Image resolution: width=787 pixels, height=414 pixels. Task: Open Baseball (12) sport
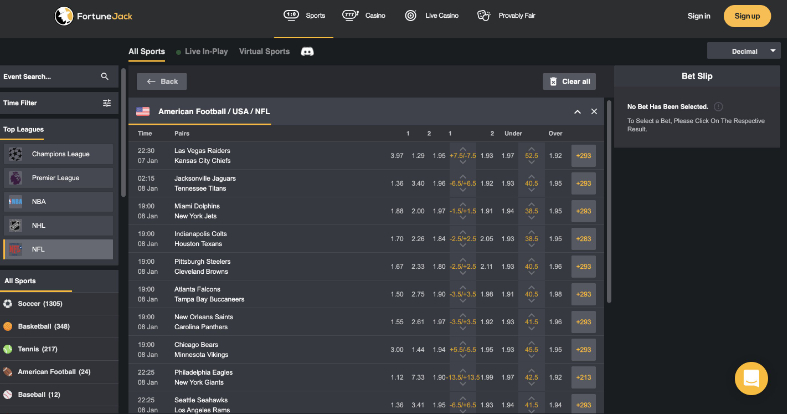pos(59,394)
